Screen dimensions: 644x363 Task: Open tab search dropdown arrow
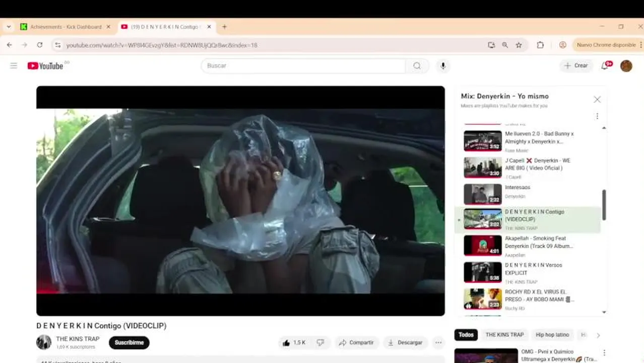click(9, 27)
